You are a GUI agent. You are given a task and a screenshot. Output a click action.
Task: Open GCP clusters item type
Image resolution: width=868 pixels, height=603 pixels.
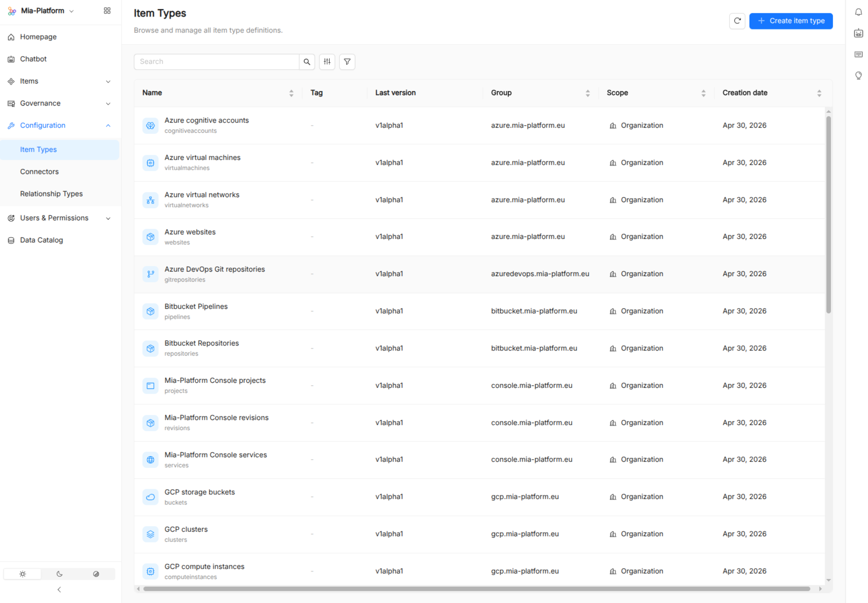(186, 529)
